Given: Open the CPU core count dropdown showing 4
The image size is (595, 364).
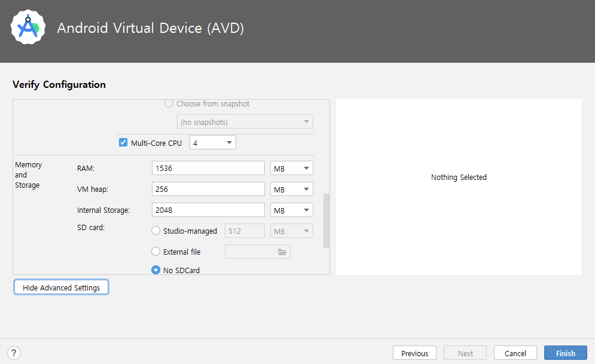Looking at the screenshot, I should 213,143.
